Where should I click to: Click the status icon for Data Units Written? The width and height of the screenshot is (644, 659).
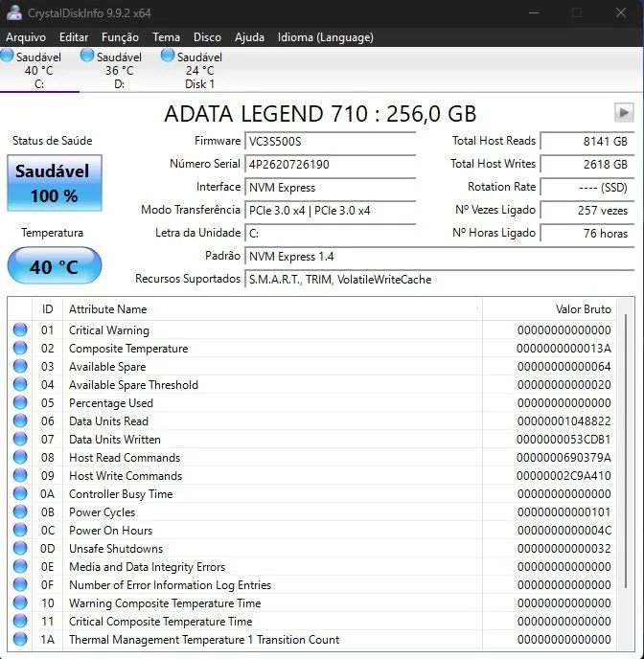pos(20,440)
